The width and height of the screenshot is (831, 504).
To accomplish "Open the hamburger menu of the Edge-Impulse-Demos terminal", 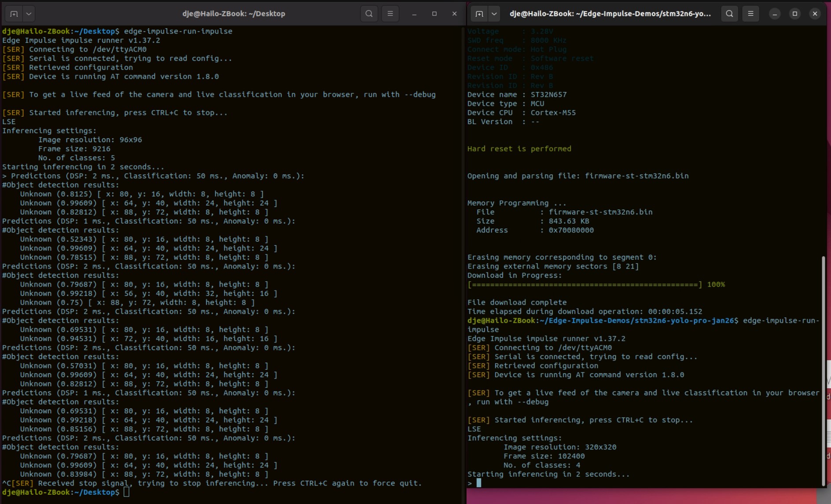I will 750,14.
